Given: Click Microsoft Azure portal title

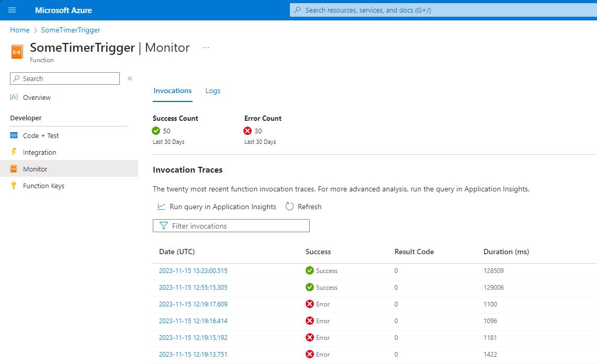Looking at the screenshot, I should click(63, 10).
